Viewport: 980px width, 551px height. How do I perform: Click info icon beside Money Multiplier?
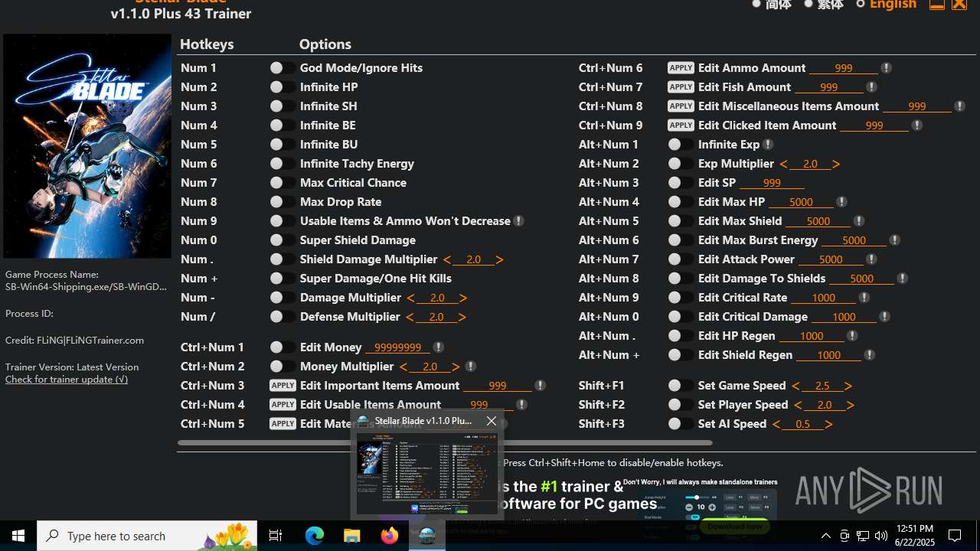[x=470, y=367]
